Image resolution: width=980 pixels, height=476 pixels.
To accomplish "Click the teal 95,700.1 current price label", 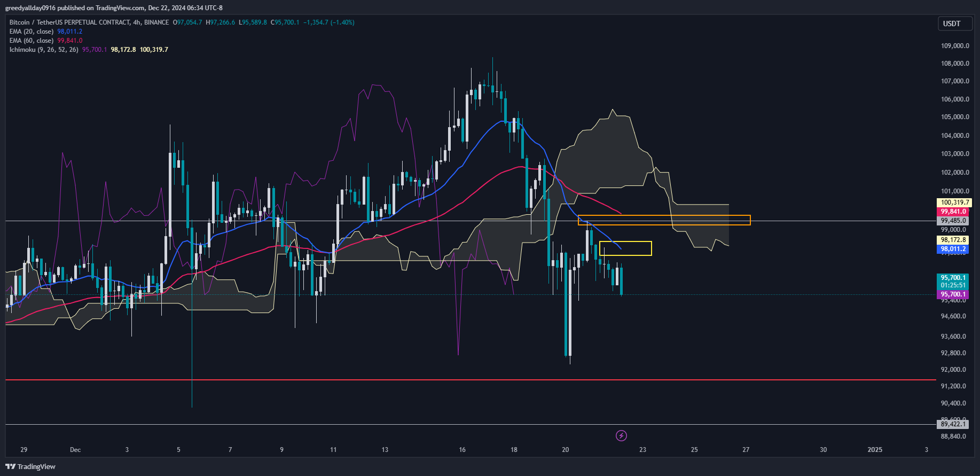I will point(953,278).
